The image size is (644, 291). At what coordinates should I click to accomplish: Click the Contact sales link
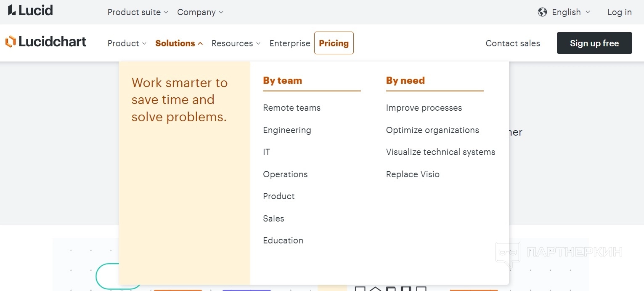pos(512,43)
